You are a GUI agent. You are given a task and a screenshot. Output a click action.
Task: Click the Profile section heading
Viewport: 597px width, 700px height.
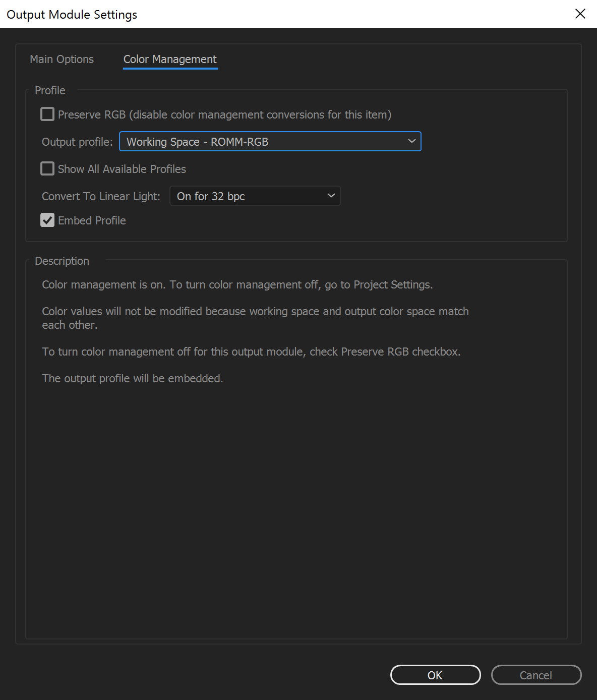pyautogui.click(x=50, y=90)
